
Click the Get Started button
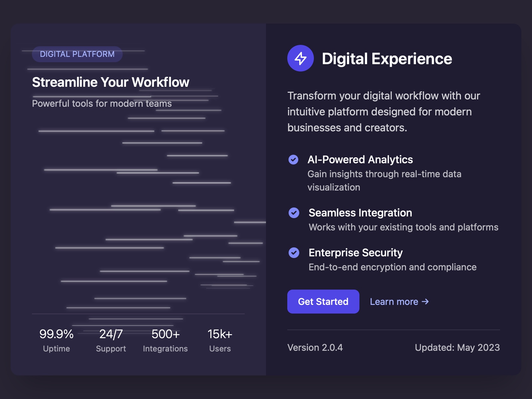(323, 301)
